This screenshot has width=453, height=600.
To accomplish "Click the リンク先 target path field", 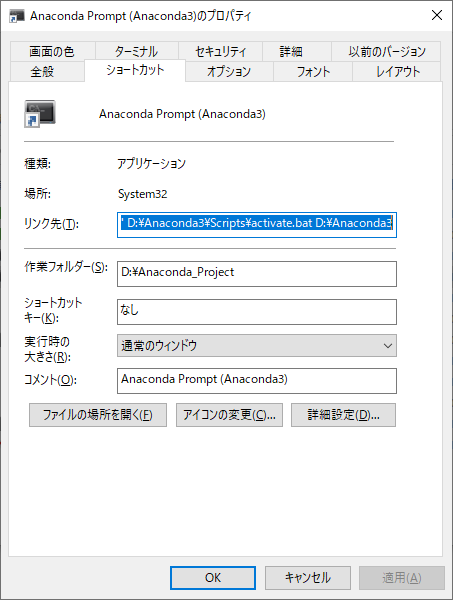I will coord(257,225).
